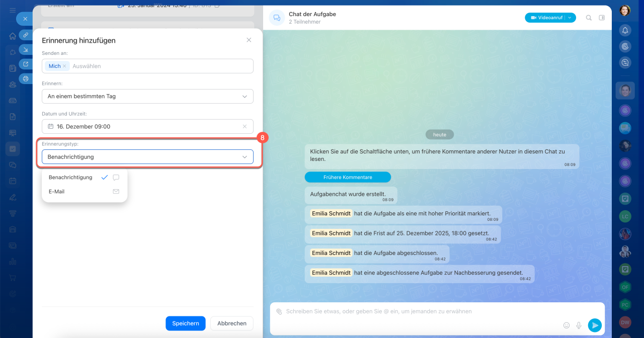Close the Erinnerung hinzufügen dialog
Screen dimensions: 644x338
tap(249, 40)
